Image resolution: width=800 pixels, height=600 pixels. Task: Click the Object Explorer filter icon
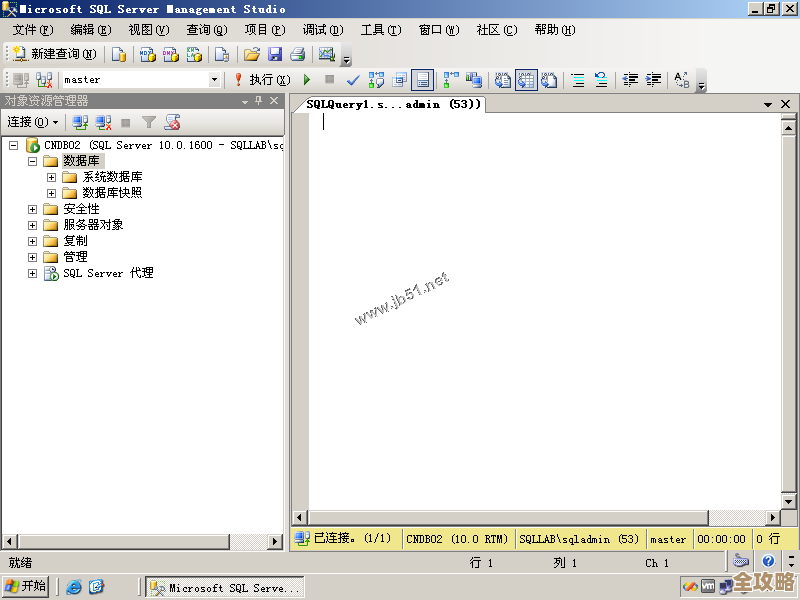point(150,122)
